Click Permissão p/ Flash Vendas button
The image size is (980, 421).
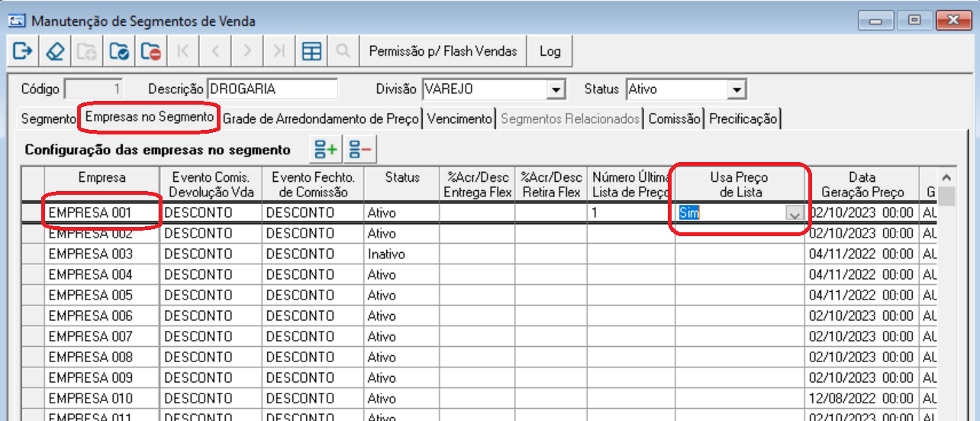pyautogui.click(x=443, y=51)
